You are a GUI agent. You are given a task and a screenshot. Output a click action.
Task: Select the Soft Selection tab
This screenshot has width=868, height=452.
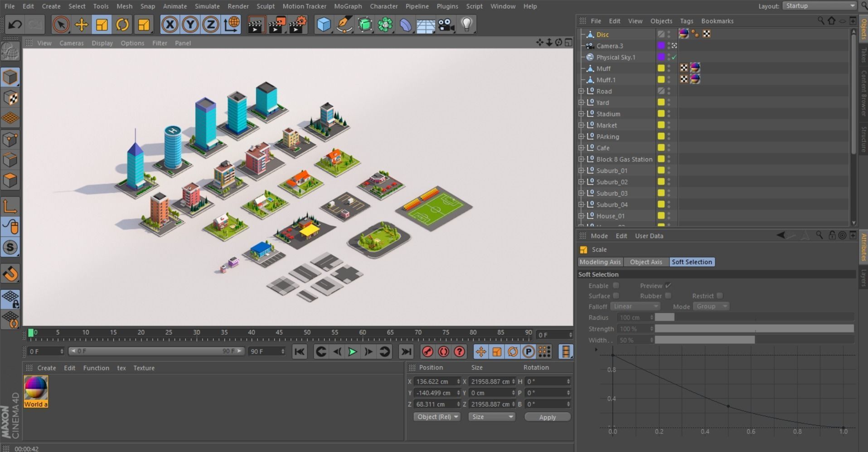[x=692, y=262]
